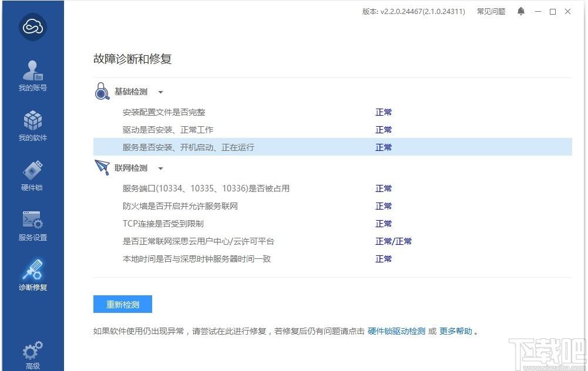Select row 是否正常联网深思云用户中心/云许可平台
This screenshot has height=371, width=588.
coord(332,241)
